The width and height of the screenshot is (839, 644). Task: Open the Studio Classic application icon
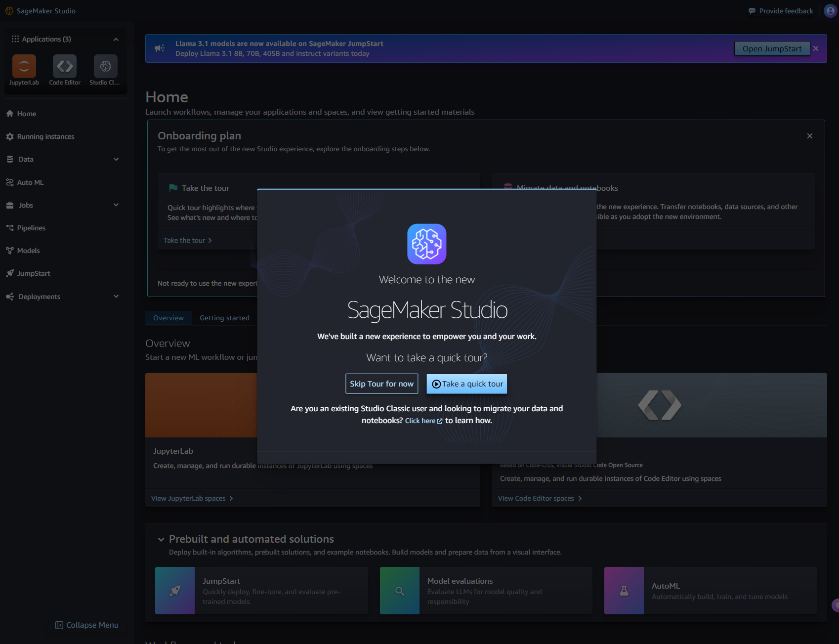point(106,66)
